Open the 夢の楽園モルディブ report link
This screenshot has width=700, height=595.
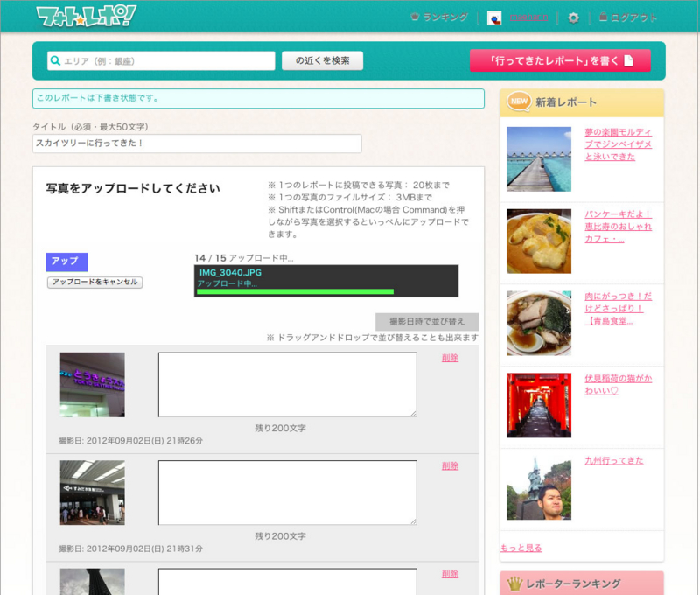click(619, 144)
